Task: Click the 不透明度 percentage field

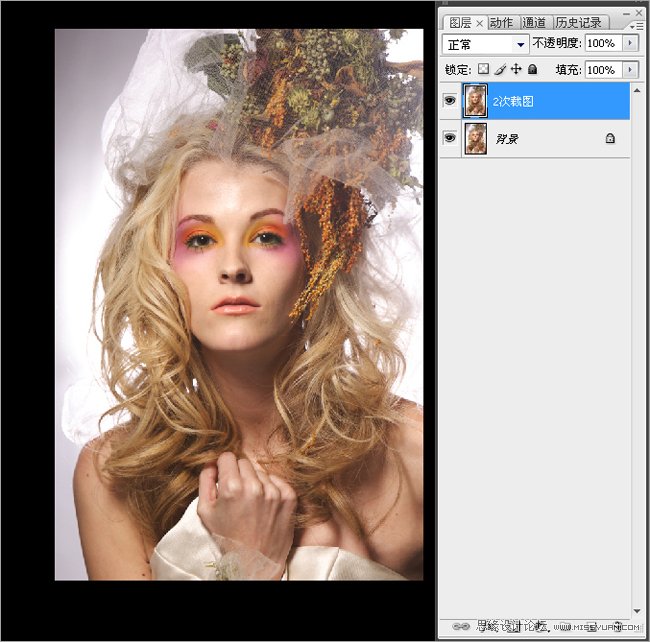Action: tap(601, 44)
